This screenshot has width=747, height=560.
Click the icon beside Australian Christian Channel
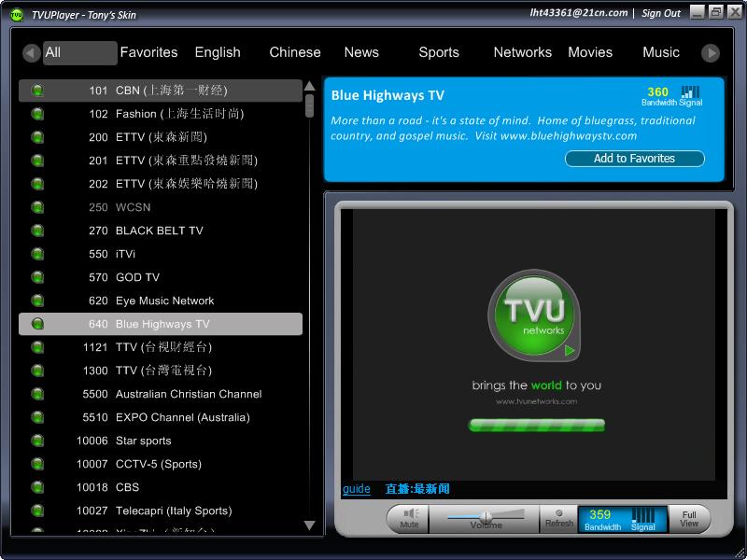[37, 394]
